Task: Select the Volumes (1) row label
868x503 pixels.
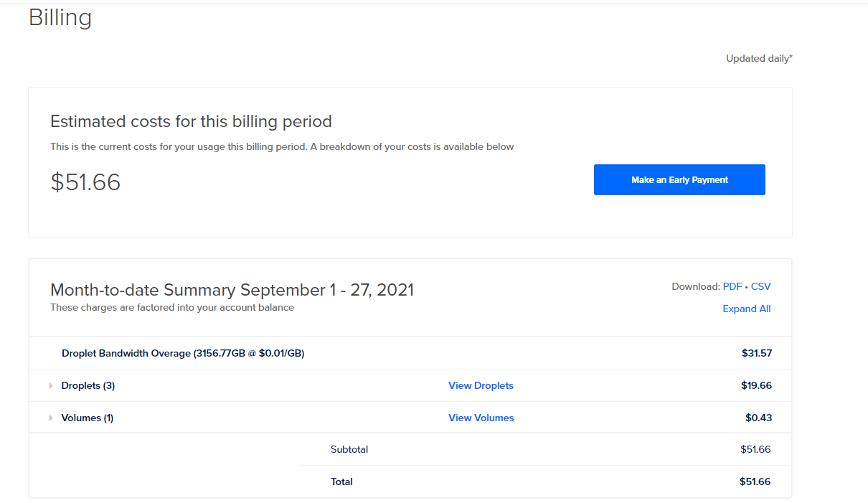Action: 88,418
